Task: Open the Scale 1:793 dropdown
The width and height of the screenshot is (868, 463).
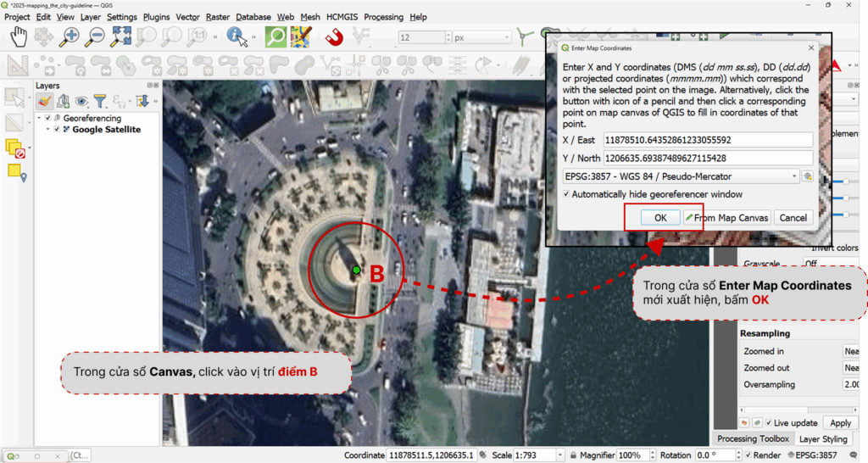Action: 559,455
